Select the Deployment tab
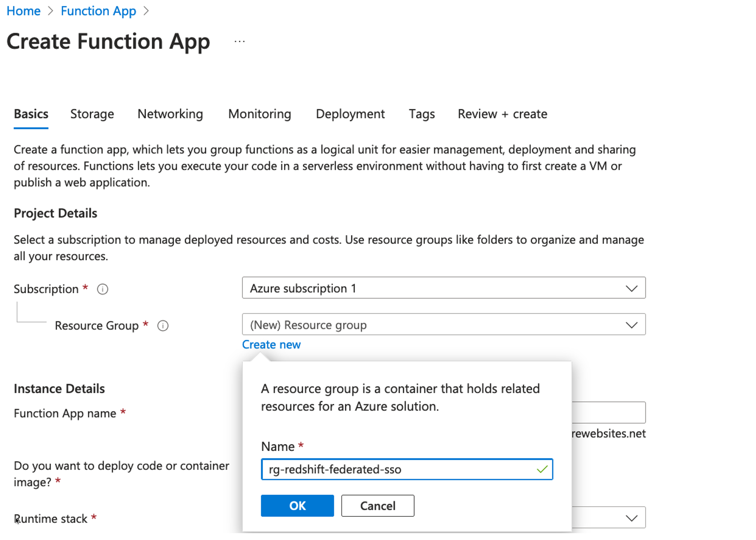The width and height of the screenshot is (756, 540). click(x=350, y=114)
